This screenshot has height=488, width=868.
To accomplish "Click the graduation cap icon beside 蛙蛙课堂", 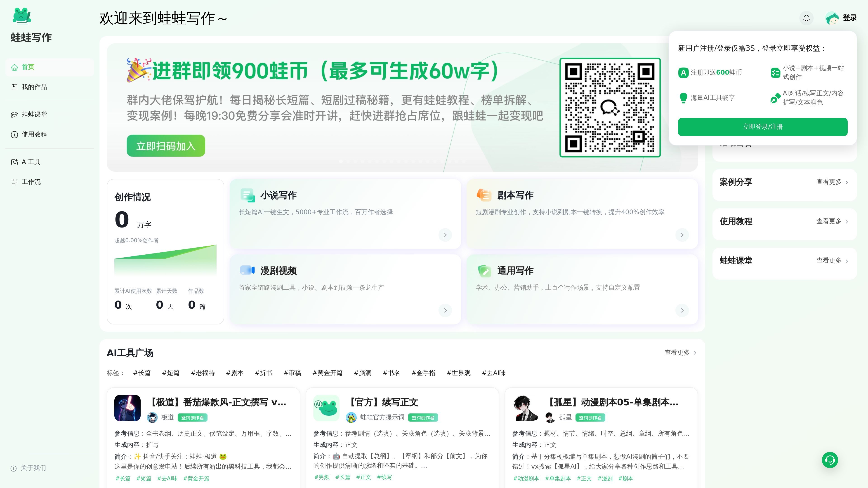I will [14, 115].
